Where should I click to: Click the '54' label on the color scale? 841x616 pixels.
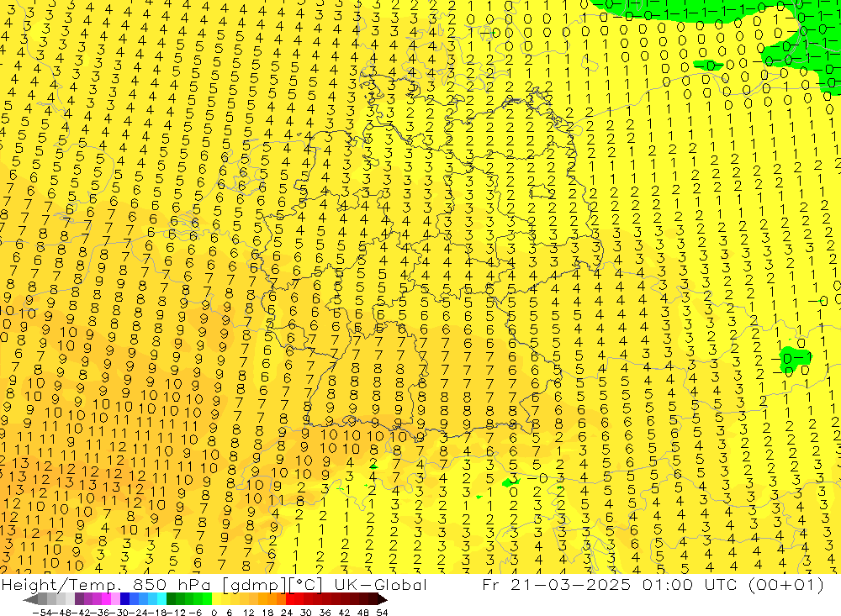point(382,613)
